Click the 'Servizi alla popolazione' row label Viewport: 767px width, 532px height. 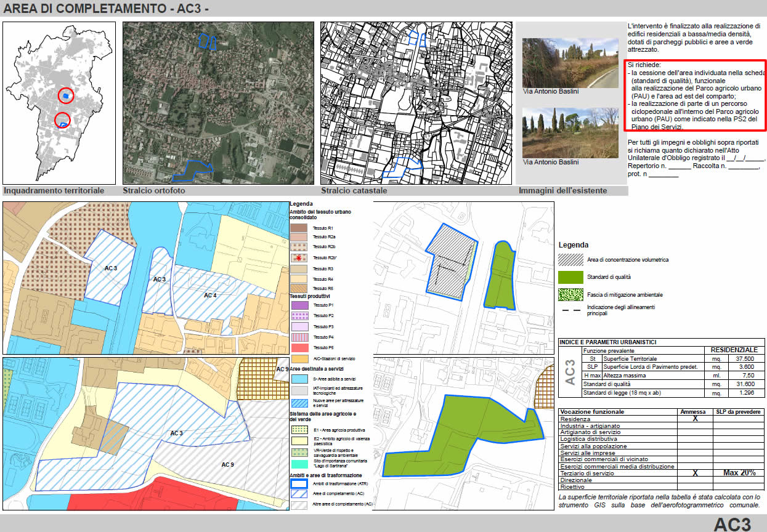(x=593, y=446)
